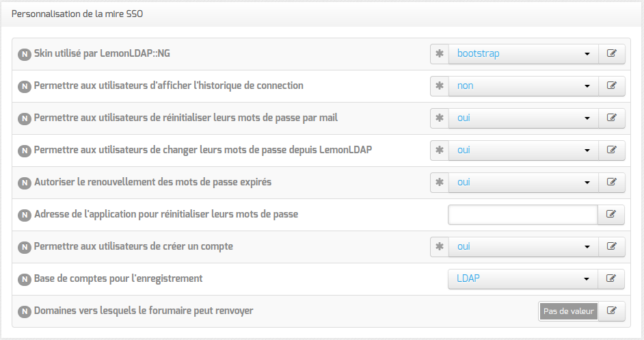Open dropdown for créer un compte option
644x340 pixels.
[x=523, y=246]
